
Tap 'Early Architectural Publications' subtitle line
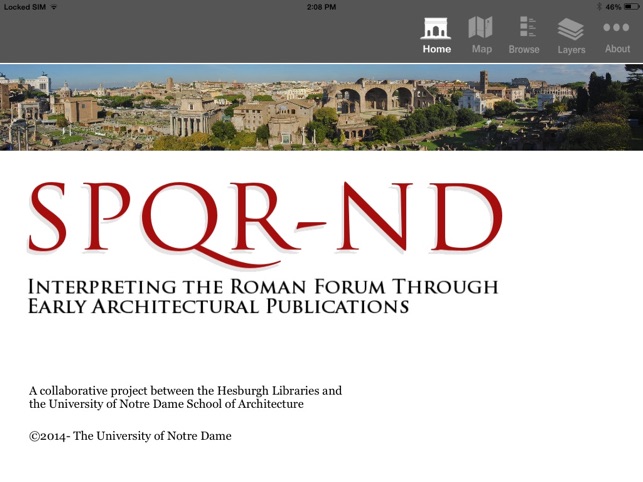pos(219,306)
